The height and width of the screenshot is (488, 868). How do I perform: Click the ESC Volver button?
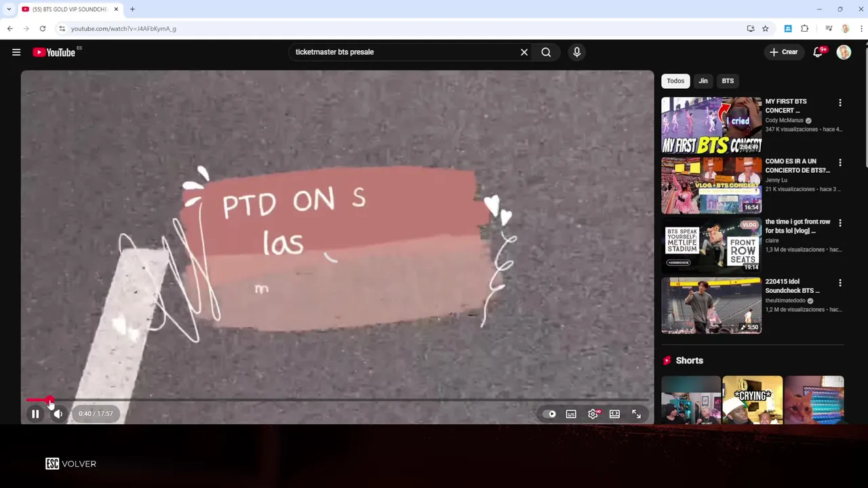71,464
